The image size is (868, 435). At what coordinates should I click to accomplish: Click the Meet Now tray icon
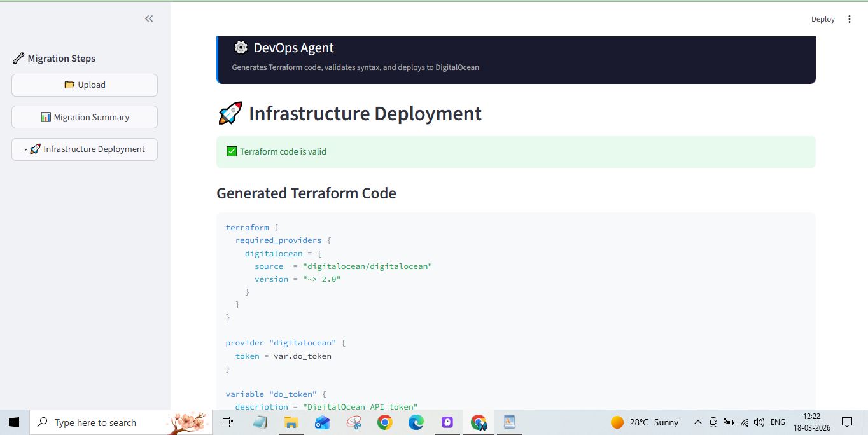(x=713, y=422)
